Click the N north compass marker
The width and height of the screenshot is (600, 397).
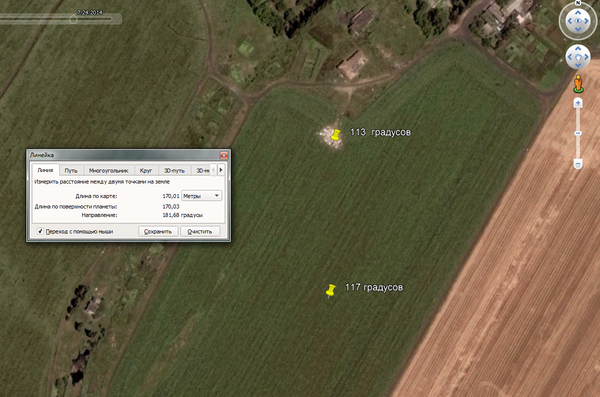coord(578,3)
